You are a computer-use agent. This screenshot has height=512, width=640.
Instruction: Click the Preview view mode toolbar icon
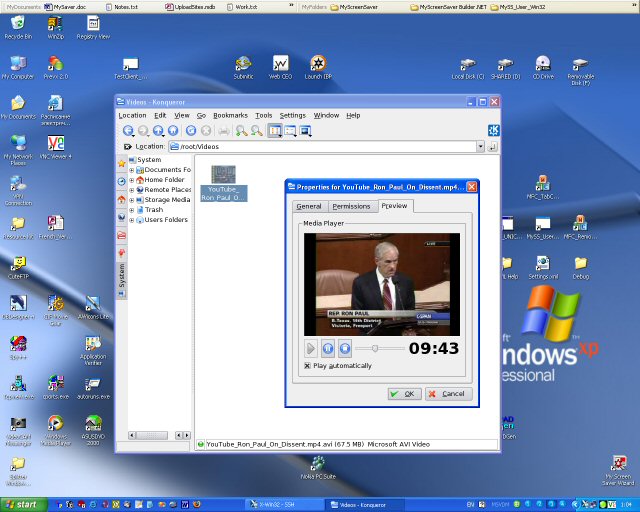coord(305,131)
